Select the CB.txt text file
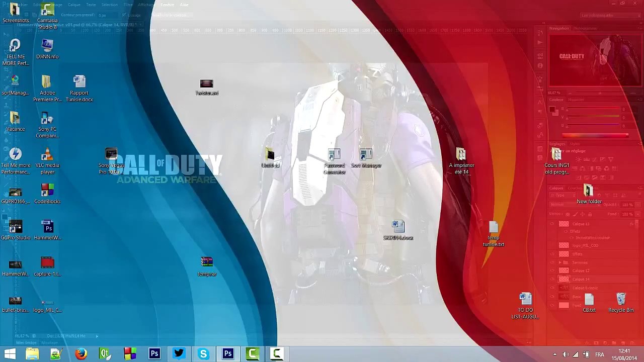 (589, 303)
